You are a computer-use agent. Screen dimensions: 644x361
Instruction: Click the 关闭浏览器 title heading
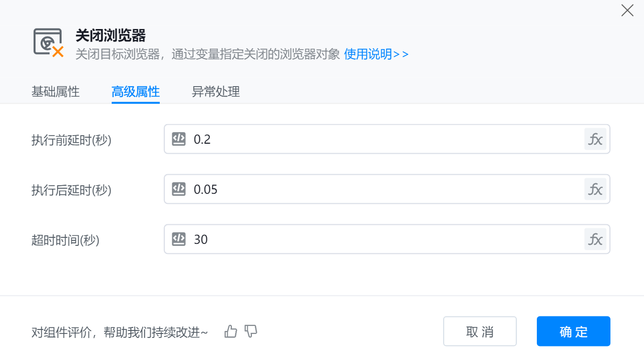(x=111, y=36)
